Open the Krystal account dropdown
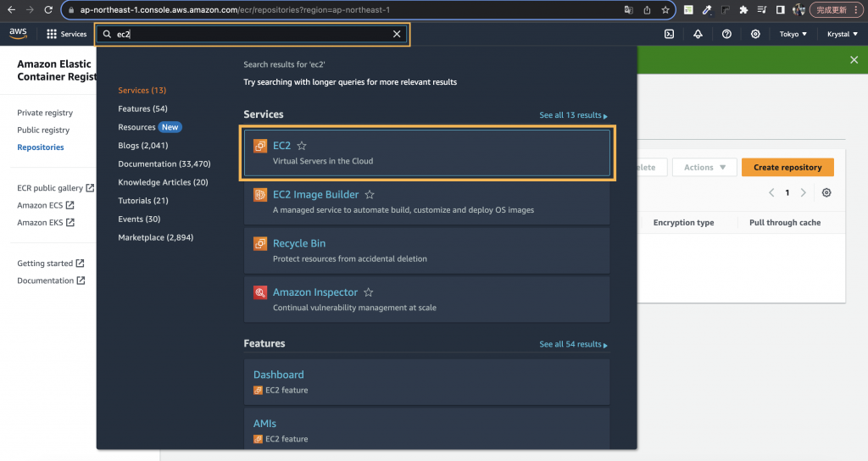Viewport: 868px width, 461px height. tap(842, 34)
